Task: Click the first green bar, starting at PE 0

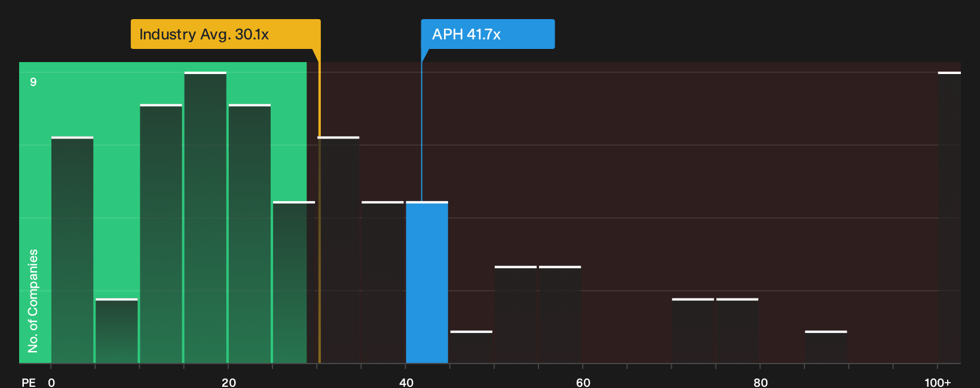Action: [72, 250]
